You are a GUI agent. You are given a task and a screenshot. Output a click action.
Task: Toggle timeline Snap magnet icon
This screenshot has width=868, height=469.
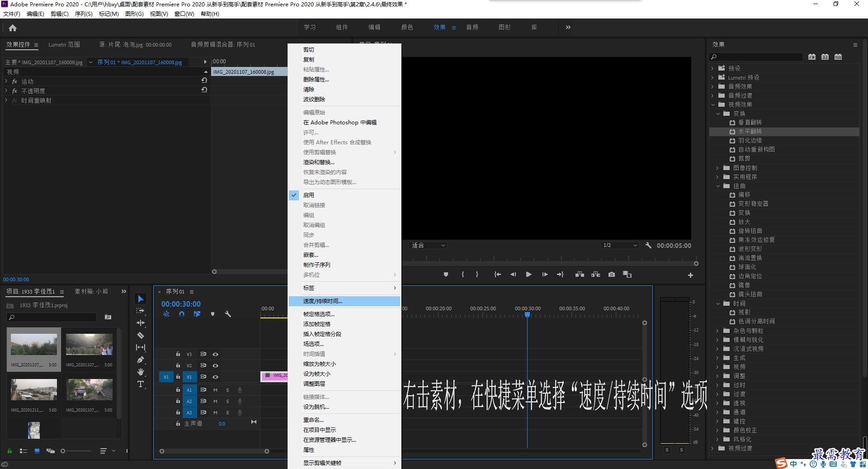coord(182,314)
